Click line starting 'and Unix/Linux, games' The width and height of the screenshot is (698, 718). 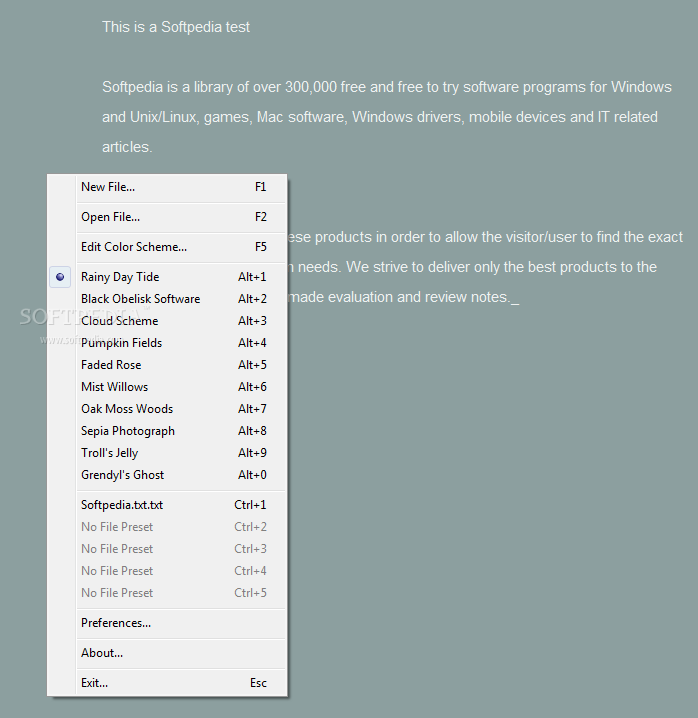click(380, 117)
